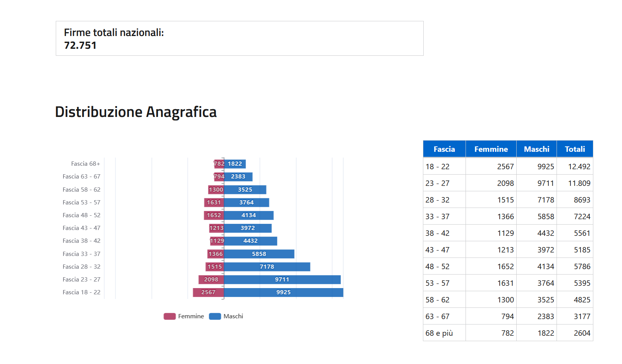622x364 pixels.
Task: Click the 12.492 total cell in table
Action: coord(579,167)
